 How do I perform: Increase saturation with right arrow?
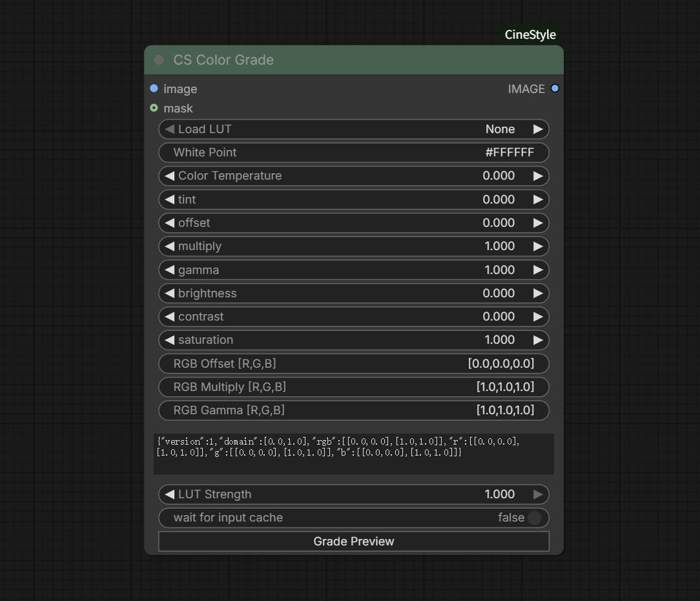click(x=538, y=340)
